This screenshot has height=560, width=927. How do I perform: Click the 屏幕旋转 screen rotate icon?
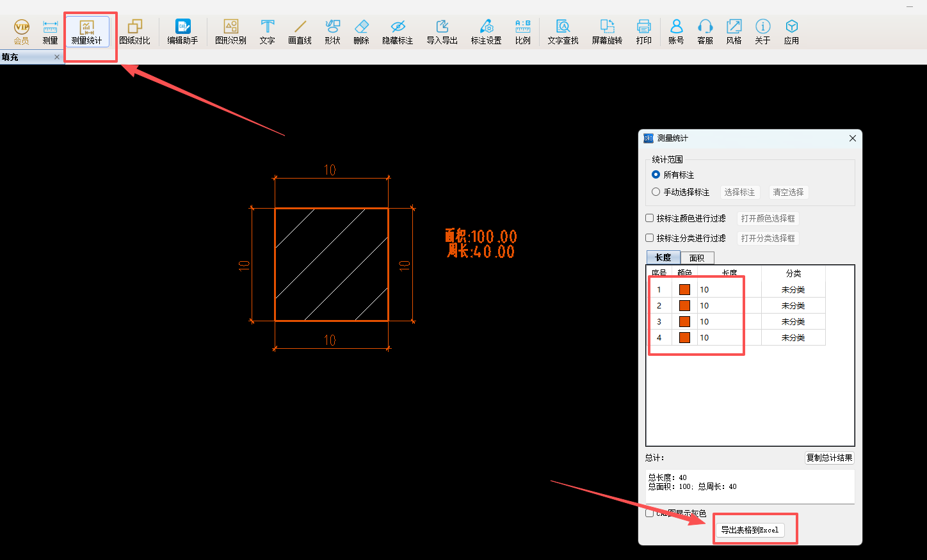(x=607, y=31)
